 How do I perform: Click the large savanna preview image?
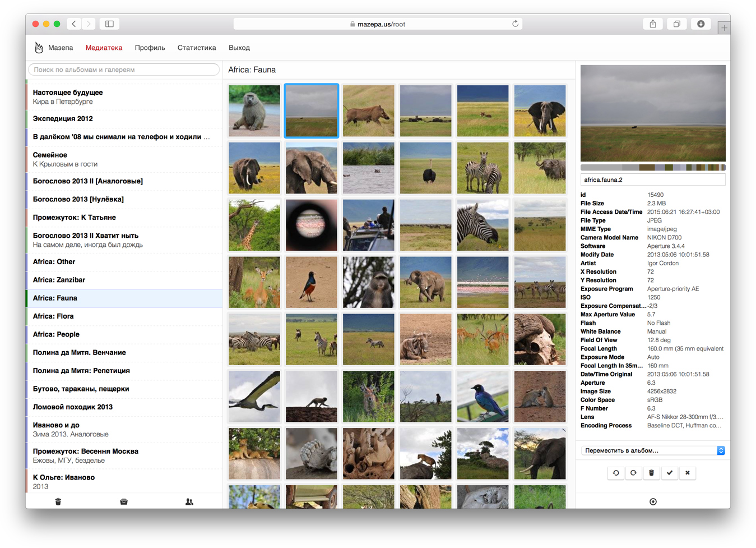coord(653,113)
